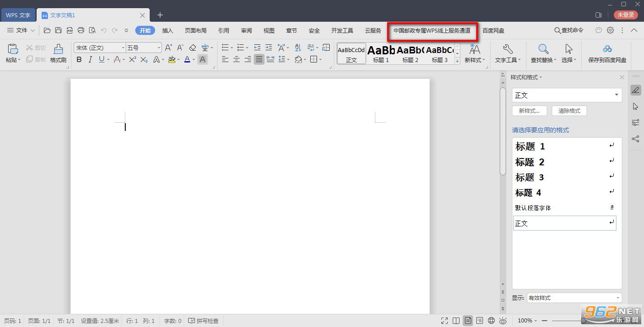Viewport: 644px width, 327px height.
Task: Toggle bold formatting
Action: 79,59
